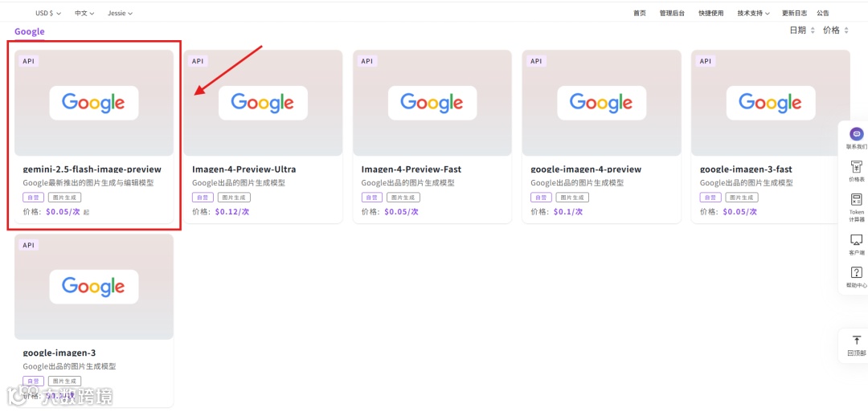Open the Token 计算器 icon
Viewport: 868px width, 412px height.
click(x=856, y=199)
